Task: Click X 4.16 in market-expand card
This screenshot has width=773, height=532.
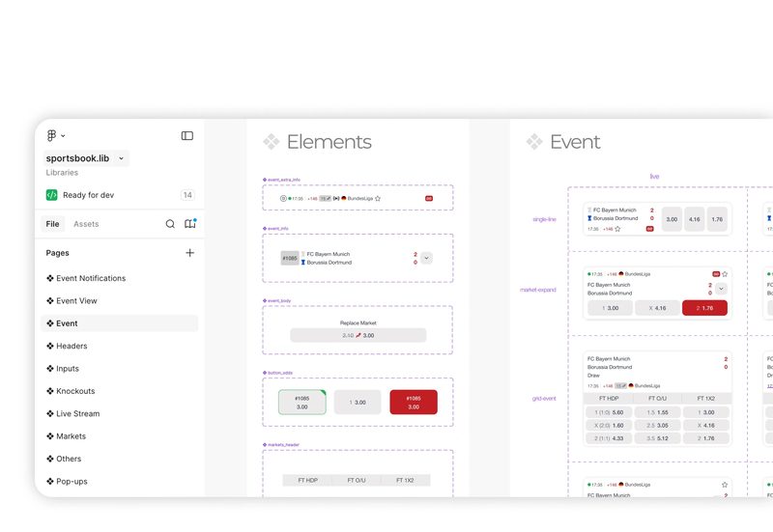Action: [x=657, y=308]
